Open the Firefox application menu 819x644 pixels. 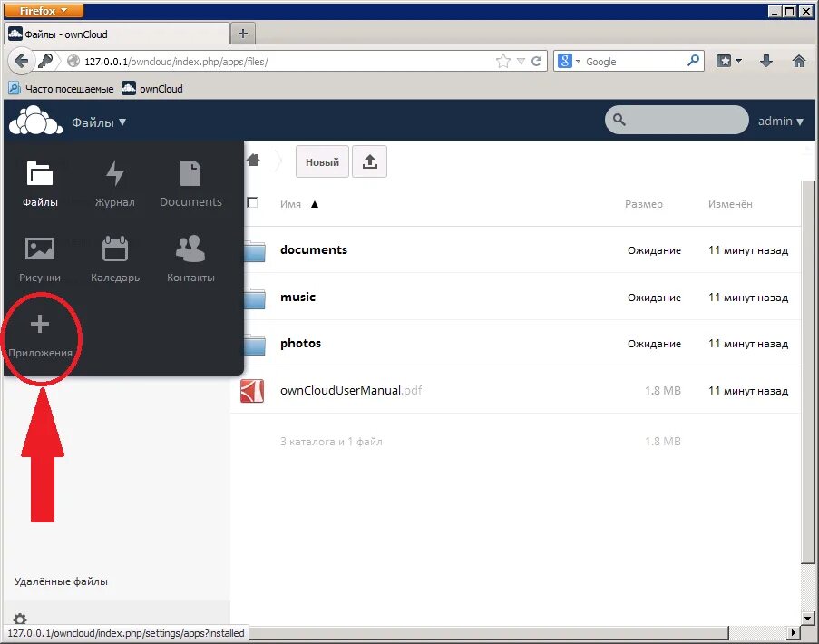click(44, 11)
